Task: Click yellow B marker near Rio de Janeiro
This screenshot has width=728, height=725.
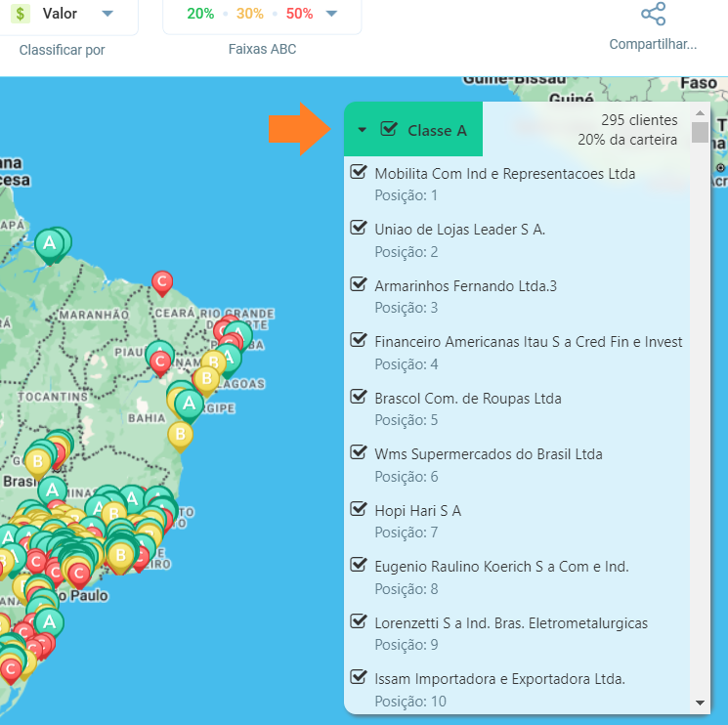Action: click(121, 557)
